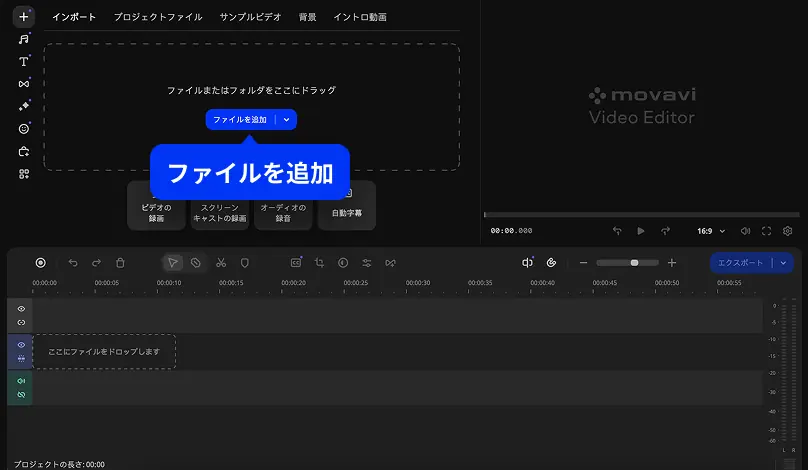Switch to the 背景 tab
Viewport: 808px width, 470px height.
click(308, 17)
